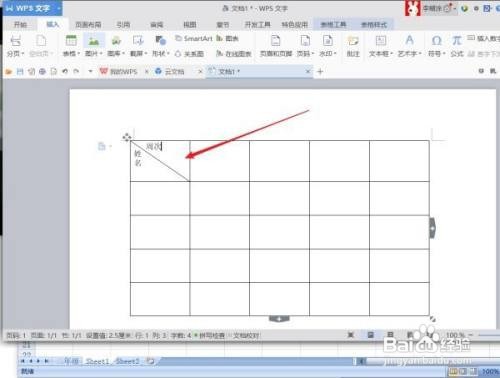Open the 视图 ribbon tab
500x378 pixels.
click(x=190, y=25)
